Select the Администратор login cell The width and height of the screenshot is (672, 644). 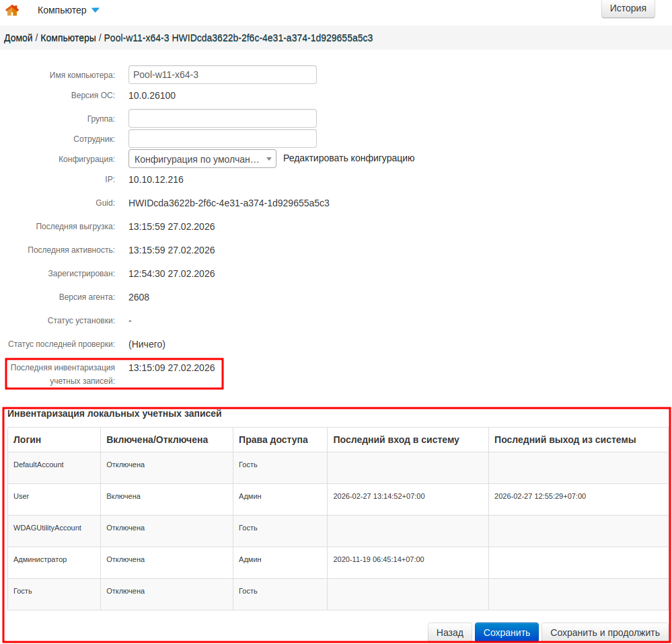click(x=40, y=559)
